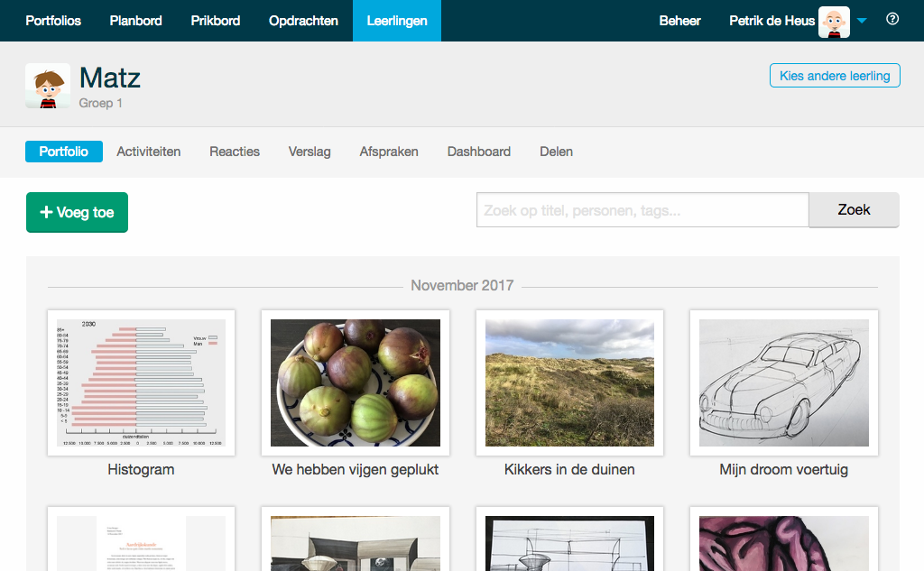Click the Kikkers in de duinen title

[x=569, y=470]
